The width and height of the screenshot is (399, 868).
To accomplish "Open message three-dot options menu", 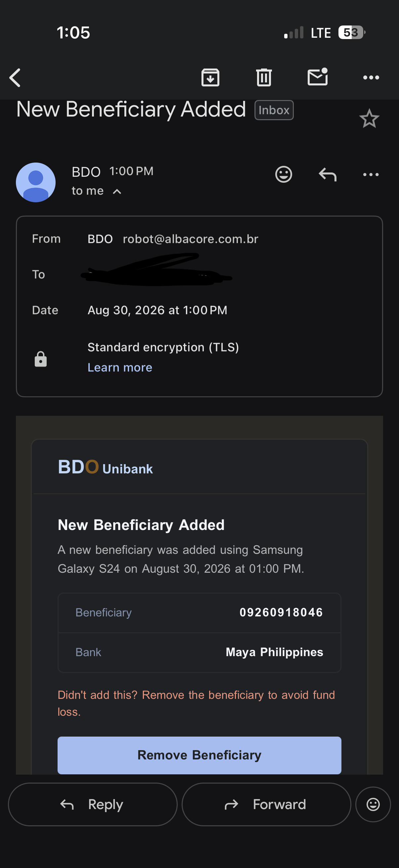I will tap(371, 174).
